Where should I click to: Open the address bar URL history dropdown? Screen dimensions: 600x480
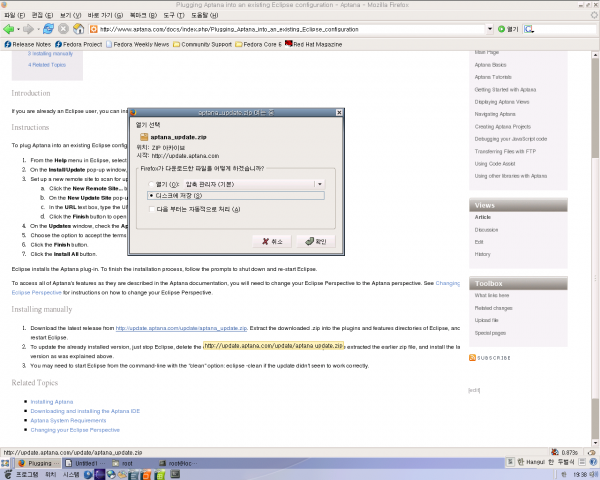[490, 29]
